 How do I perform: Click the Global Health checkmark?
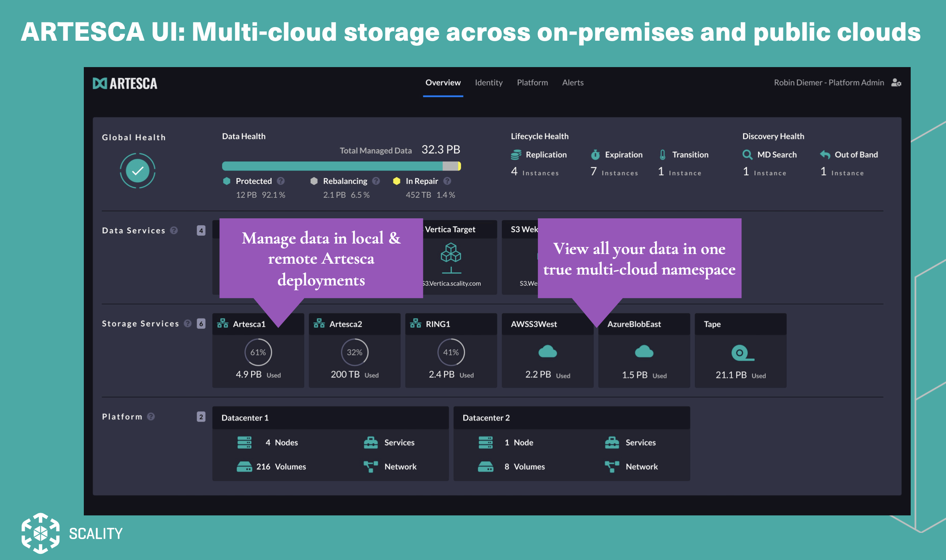coord(138,171)
